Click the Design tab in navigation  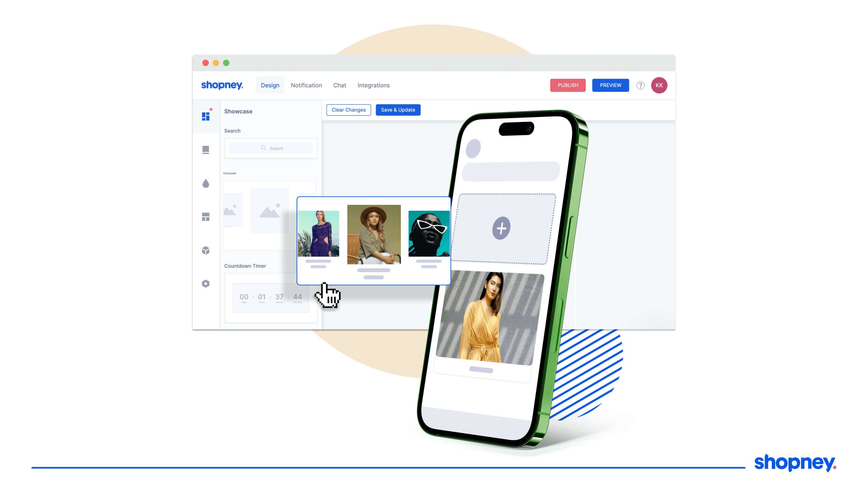[270, 85]
